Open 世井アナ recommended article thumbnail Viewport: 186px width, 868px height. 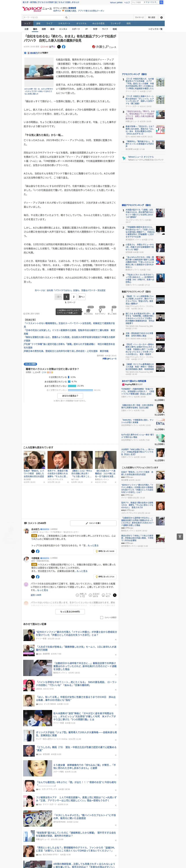58,460
